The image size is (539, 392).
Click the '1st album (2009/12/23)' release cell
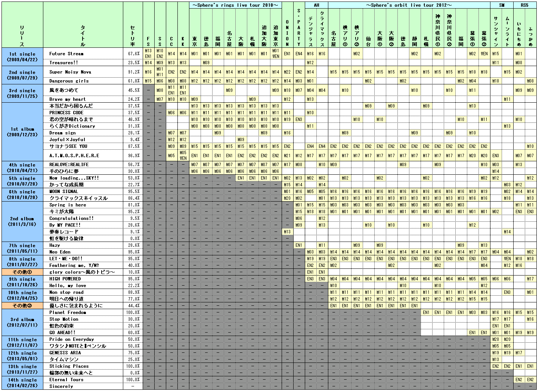point(22,132)
